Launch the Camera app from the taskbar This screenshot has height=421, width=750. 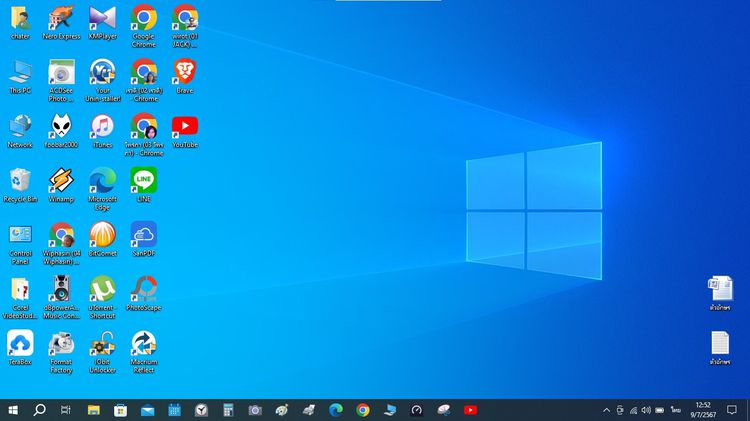click(x=255, y=410)
